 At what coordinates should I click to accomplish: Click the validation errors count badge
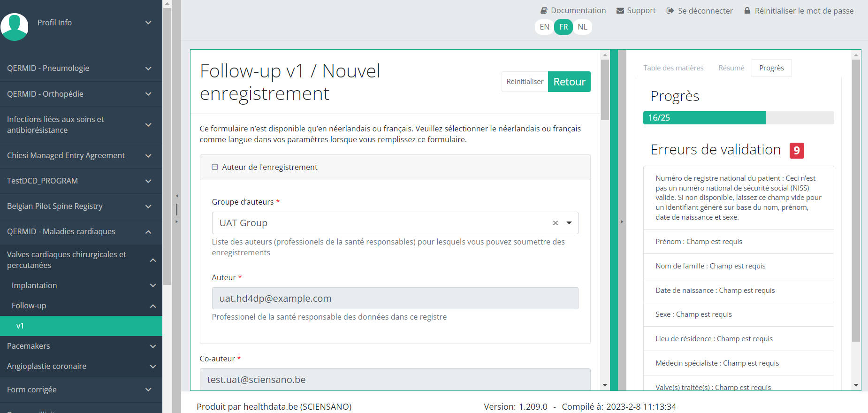point(796,150)
